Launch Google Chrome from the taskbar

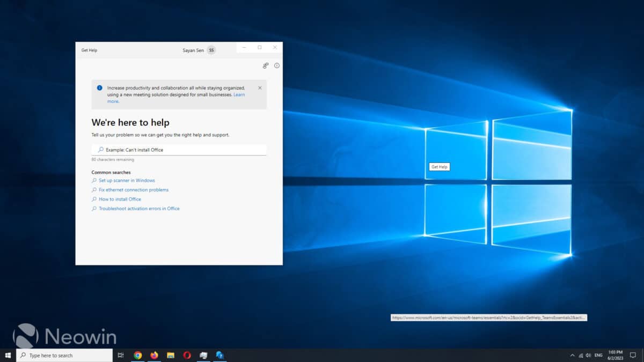[138, 355]
